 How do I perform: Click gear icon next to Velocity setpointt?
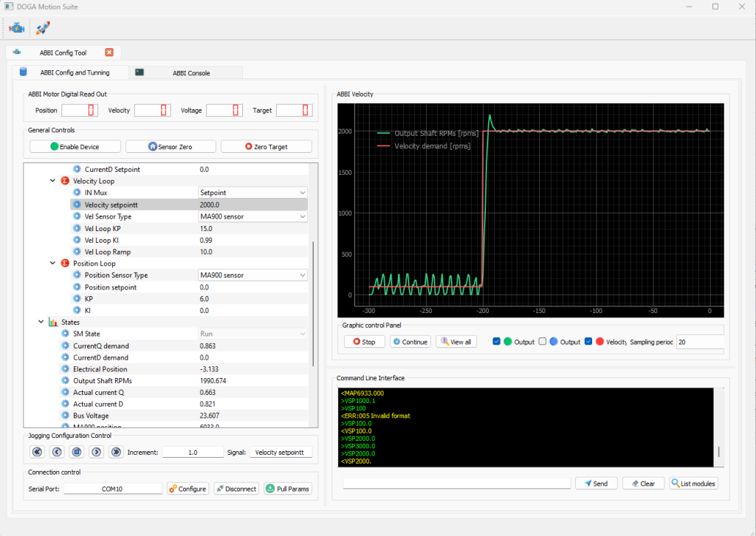(77, 205)
